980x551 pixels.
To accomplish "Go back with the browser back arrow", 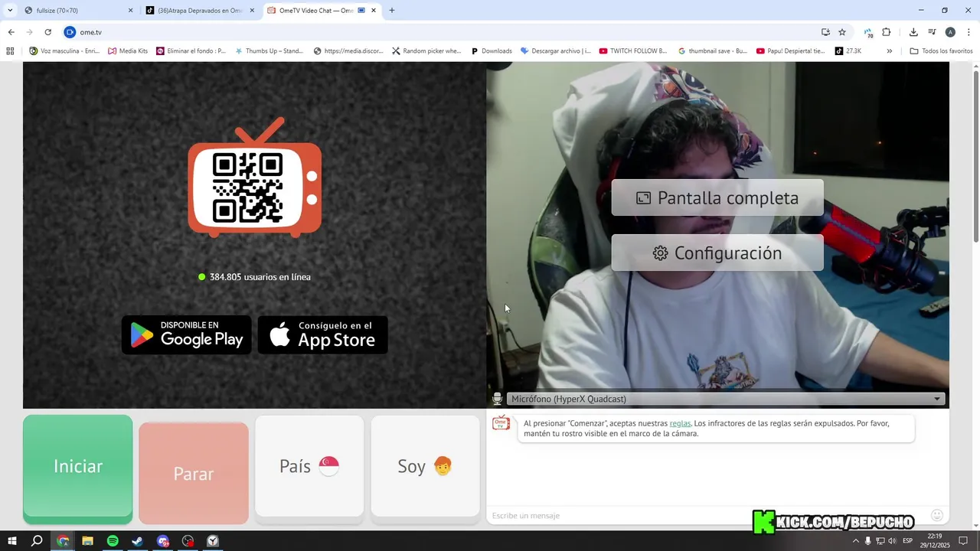I will pyautogui.click(x=11, y=32).
